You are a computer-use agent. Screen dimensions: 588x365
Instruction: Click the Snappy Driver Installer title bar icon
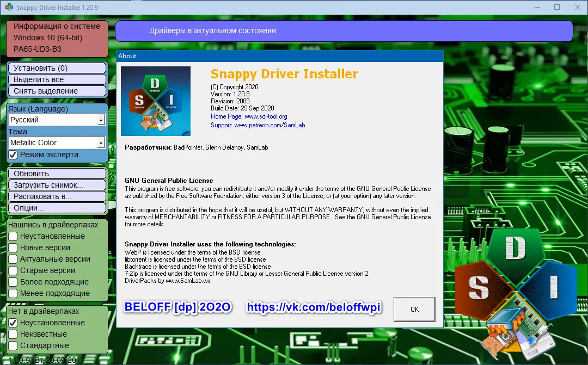[9, 7]
